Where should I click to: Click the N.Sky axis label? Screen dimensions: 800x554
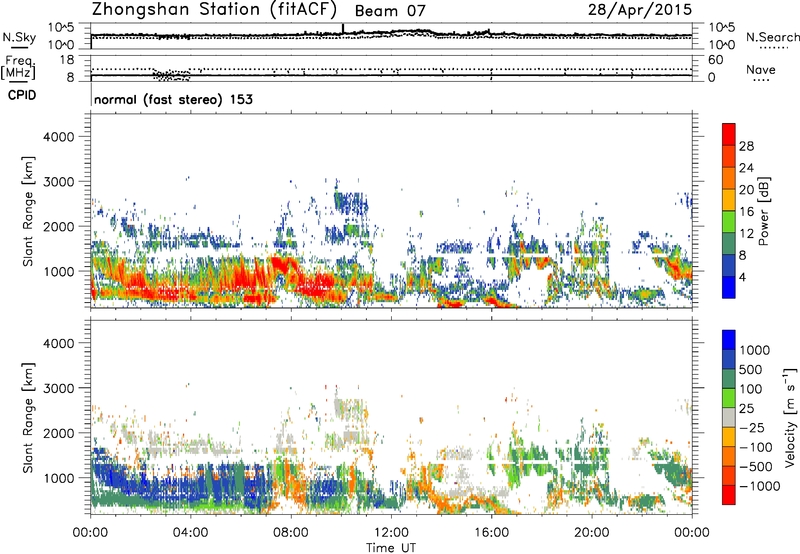pyautogui.click(x=19, y=37)
